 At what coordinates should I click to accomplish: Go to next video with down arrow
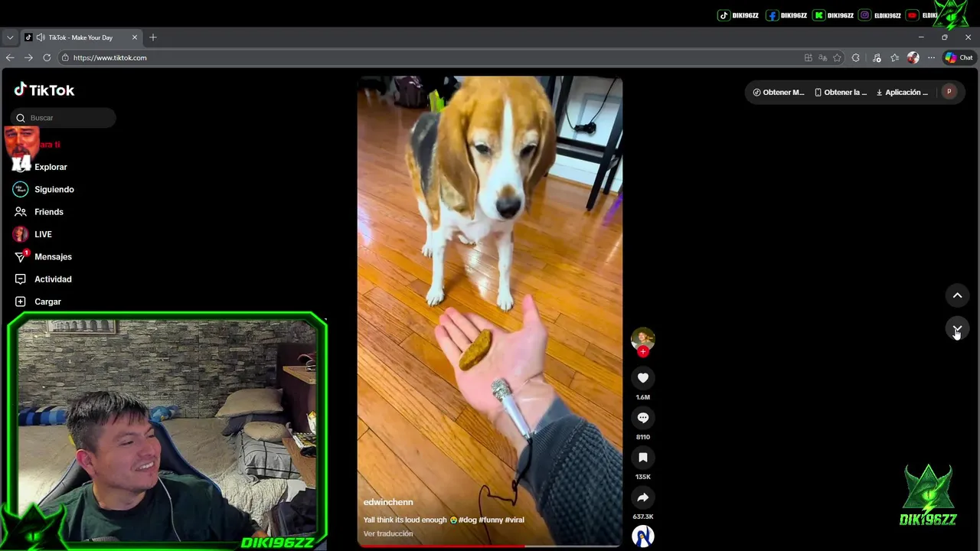[x=957, y=329]
